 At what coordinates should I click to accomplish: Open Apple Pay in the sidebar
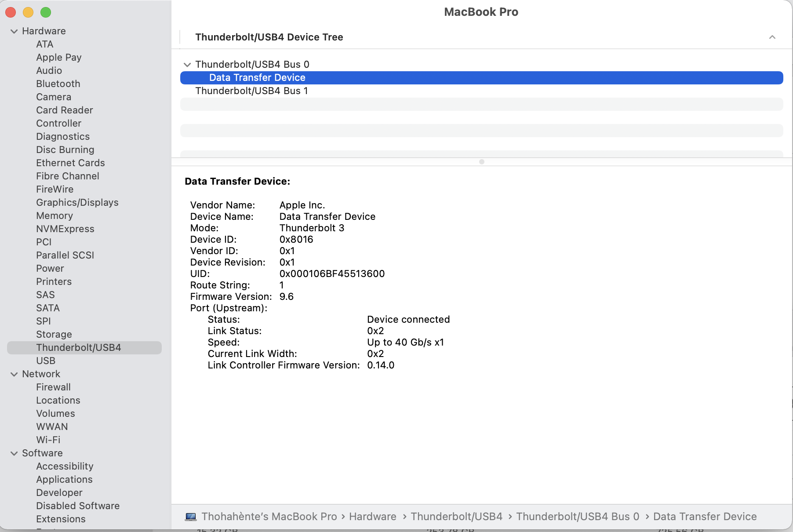tap(59, 58)
